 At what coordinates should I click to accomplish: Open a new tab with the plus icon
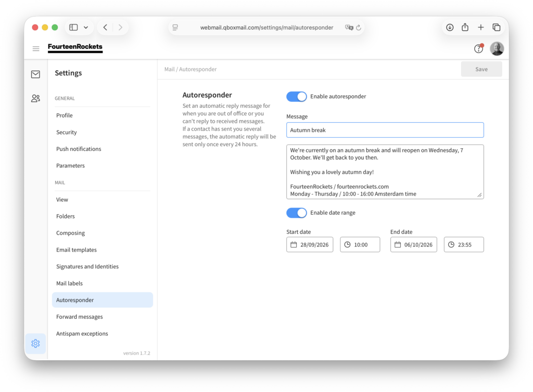(x=480, y=27)
